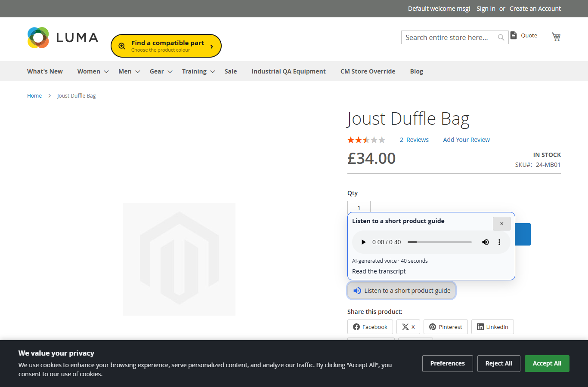The image size is (588, 387).
Task: View the 2 Reviews link
Action: (x=414, y=140)
